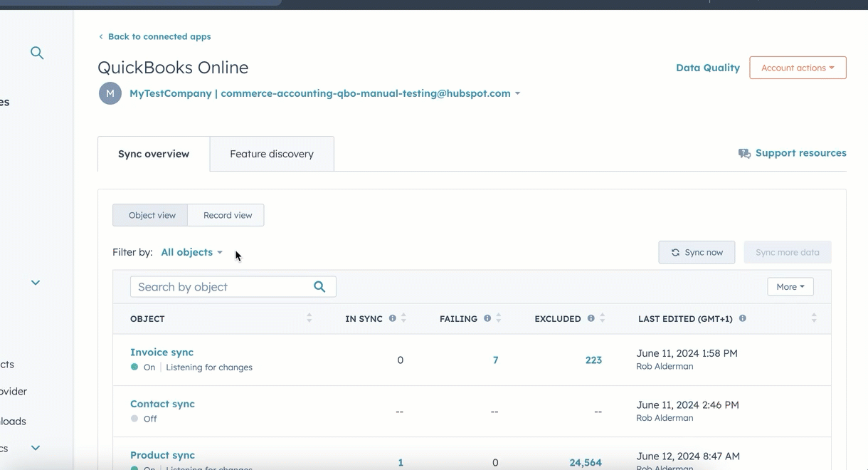Click the QuickBooks Online page title
This screenshot has height=470, width=868.
(173, 68)
